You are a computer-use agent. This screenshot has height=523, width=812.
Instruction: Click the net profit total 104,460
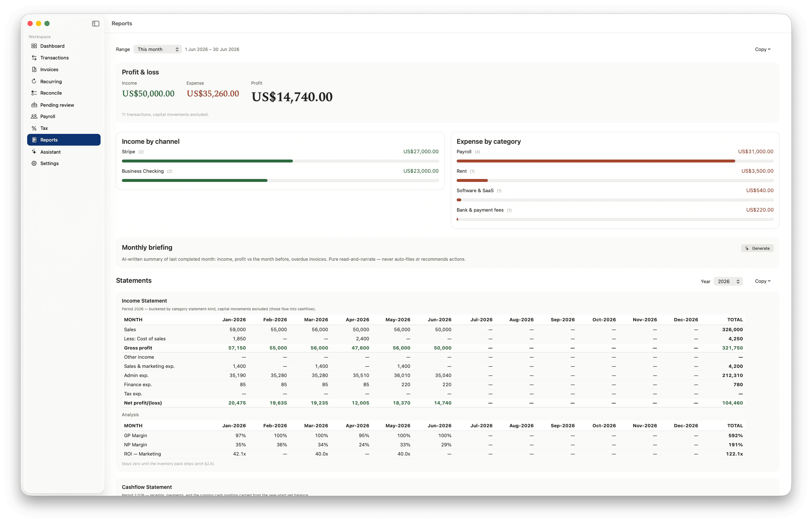point(732,403)
